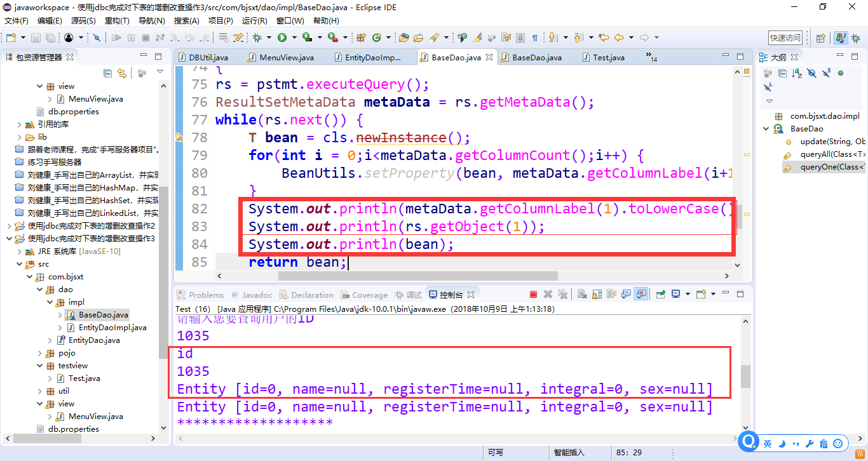Open the 源码(S) menu
The image size is (868, 461).
tap(83, 20)
